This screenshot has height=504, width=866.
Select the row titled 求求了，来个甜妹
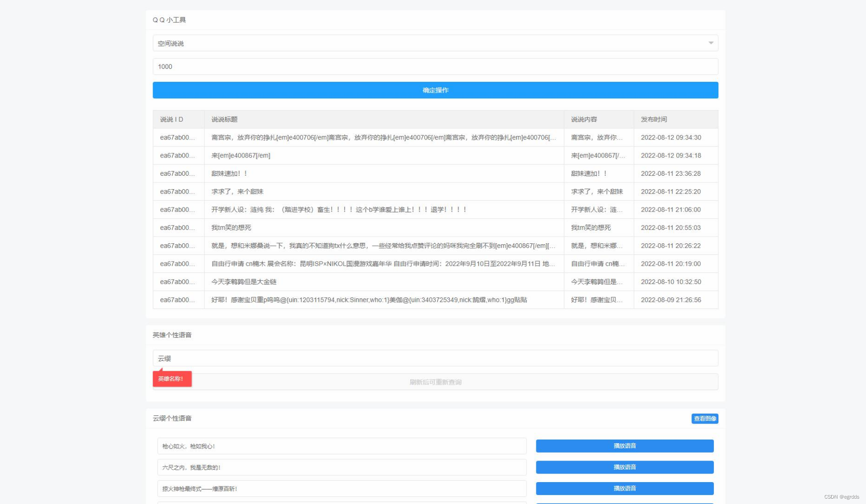click(238, 191)
